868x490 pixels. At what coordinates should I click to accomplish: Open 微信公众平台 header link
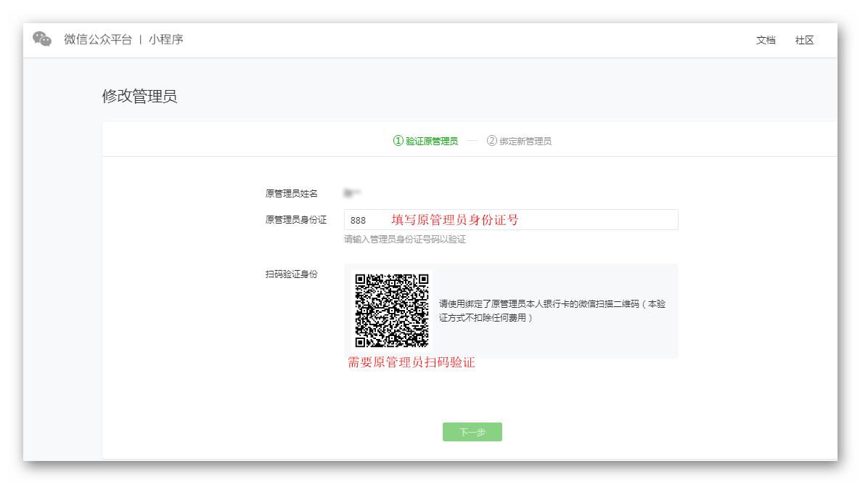[98, 39]
